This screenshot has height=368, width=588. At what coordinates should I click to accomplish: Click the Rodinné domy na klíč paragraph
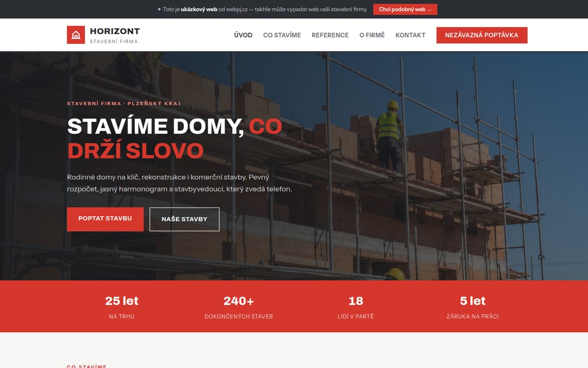179,183
